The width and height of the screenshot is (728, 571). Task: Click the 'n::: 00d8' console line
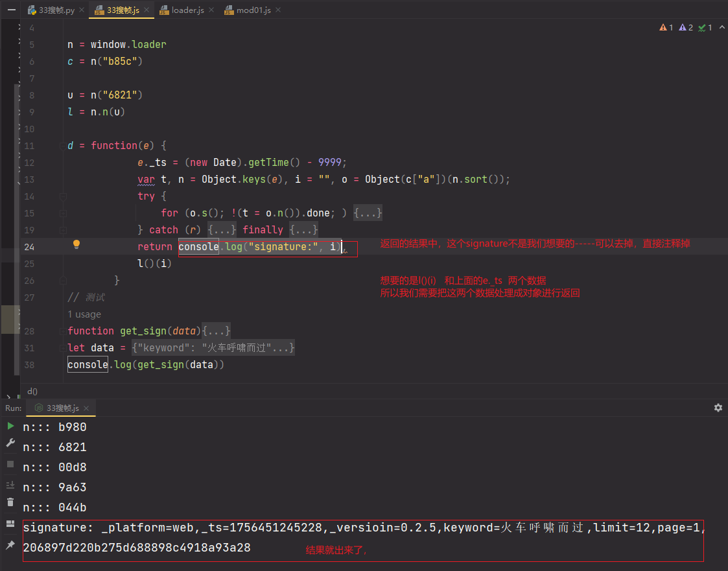(x=55, y=467)
